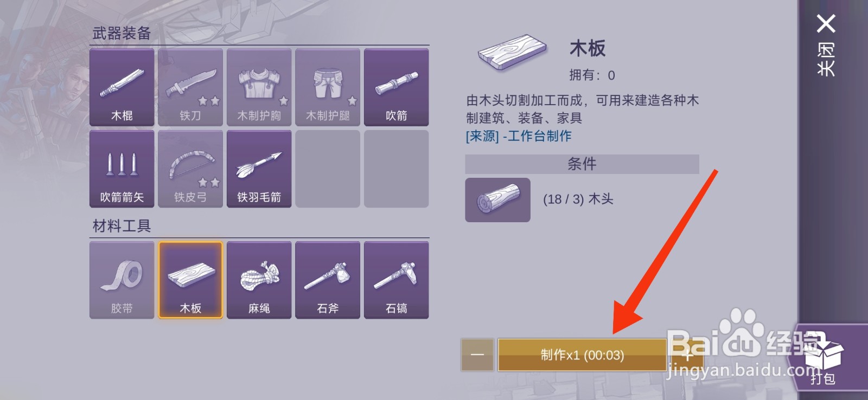Close the crafting panel with 关闭
Viewport: 868px width, 400px height.
click(x=826, y=47)
